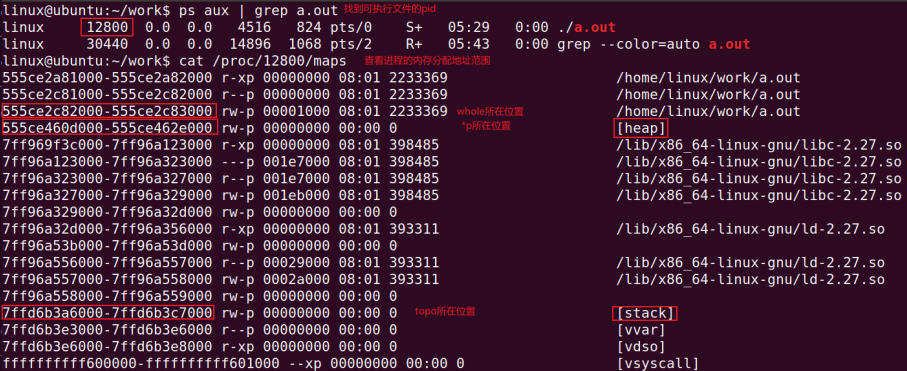Click the 'ps aux | grep a.out' command
The height and width of the screenshot is (371, 907).
[258, 10]
